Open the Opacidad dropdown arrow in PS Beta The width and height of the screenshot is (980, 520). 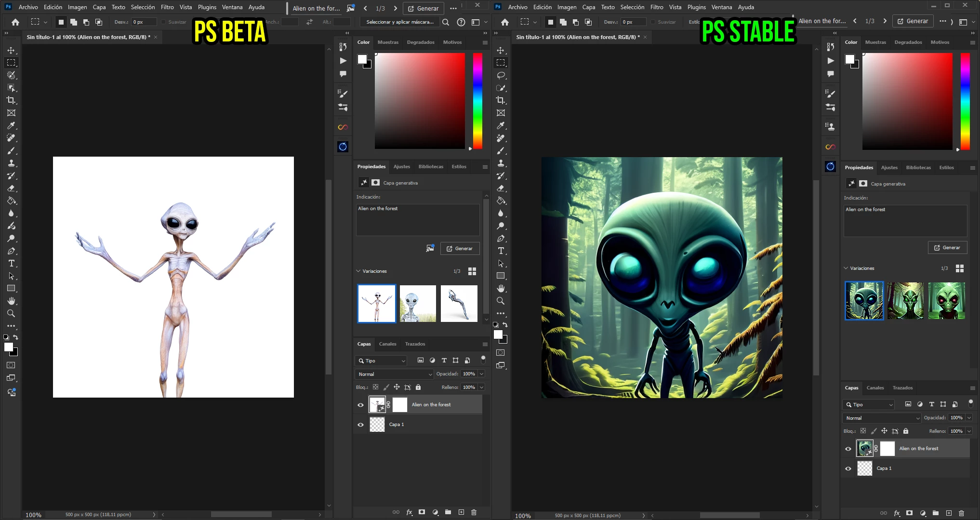[481, 374]
